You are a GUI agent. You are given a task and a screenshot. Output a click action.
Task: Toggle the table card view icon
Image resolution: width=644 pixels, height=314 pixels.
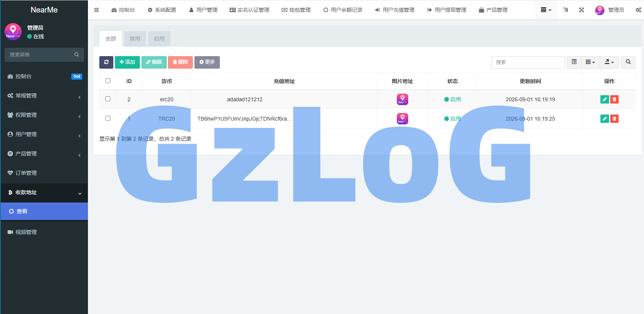pyautogui.click(x=574, y=62)
